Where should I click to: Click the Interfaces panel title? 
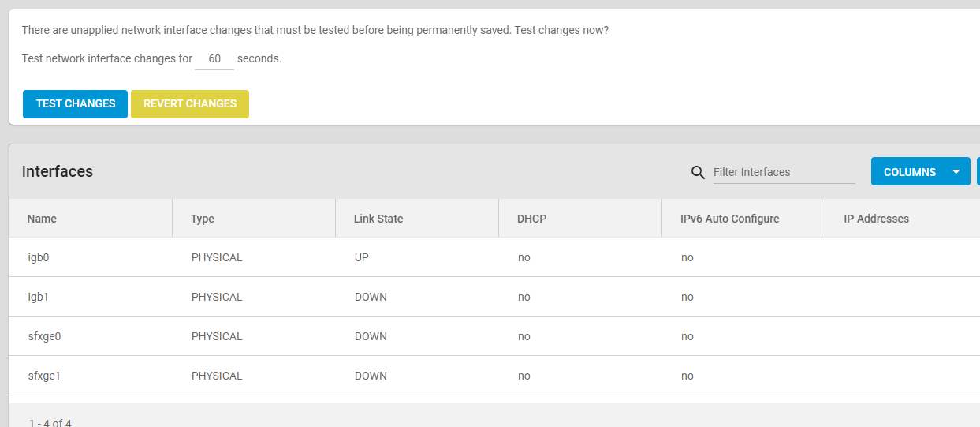click(58, 171)
